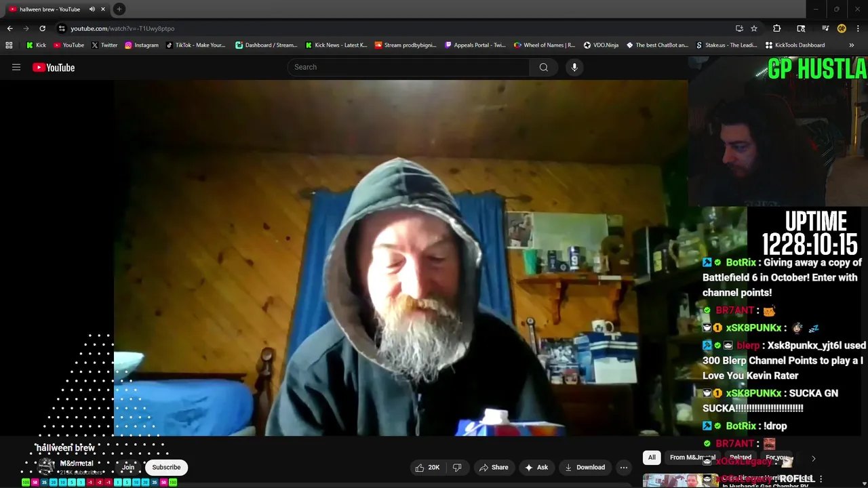View site information icon in the address bar
868x488 pixels.
coord(62,28)
